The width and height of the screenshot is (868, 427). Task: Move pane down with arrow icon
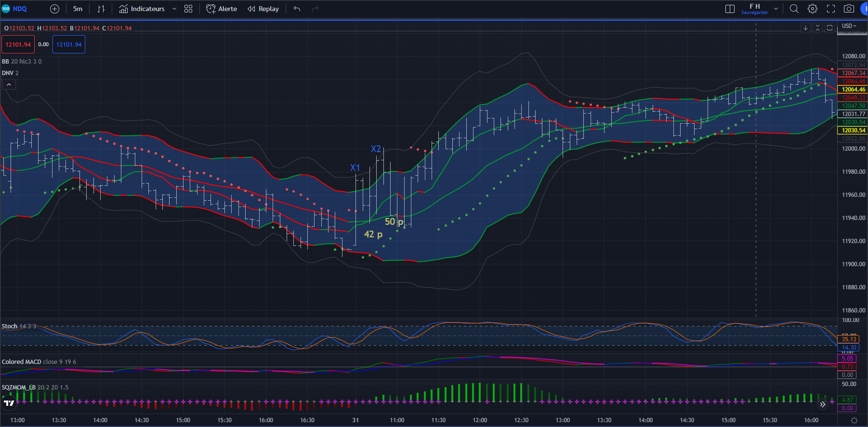point(805,28)
